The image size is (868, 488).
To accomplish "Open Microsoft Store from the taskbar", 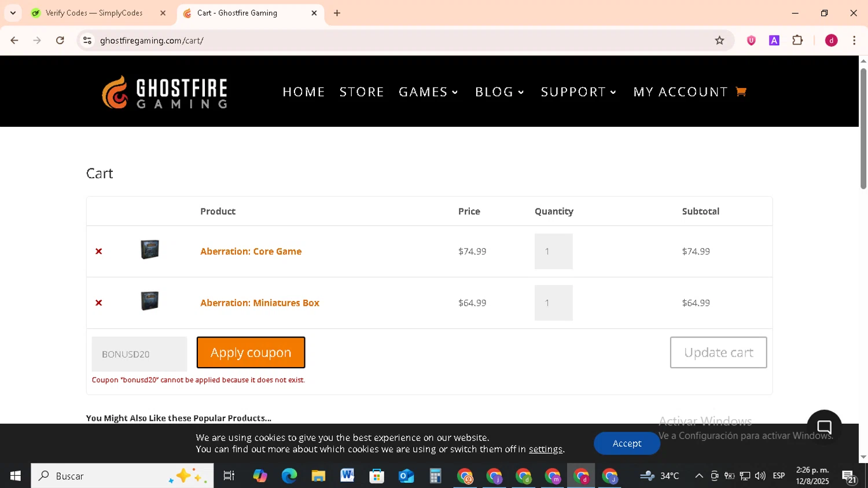I will point(377,476).
